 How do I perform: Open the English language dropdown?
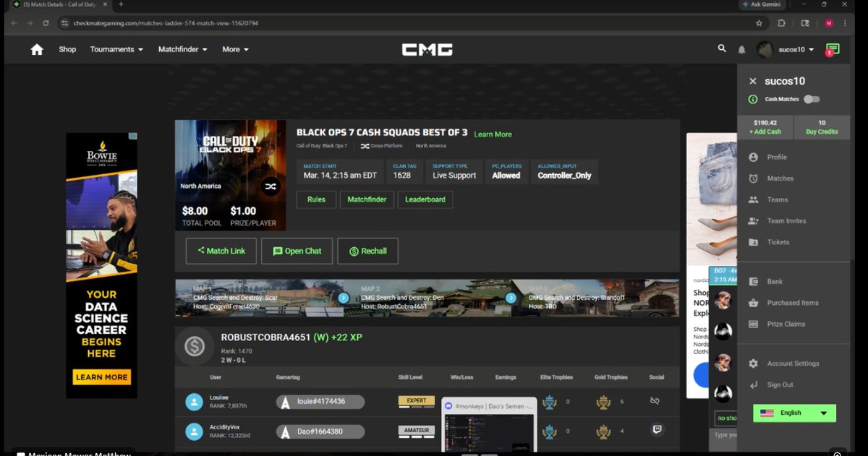794,413
